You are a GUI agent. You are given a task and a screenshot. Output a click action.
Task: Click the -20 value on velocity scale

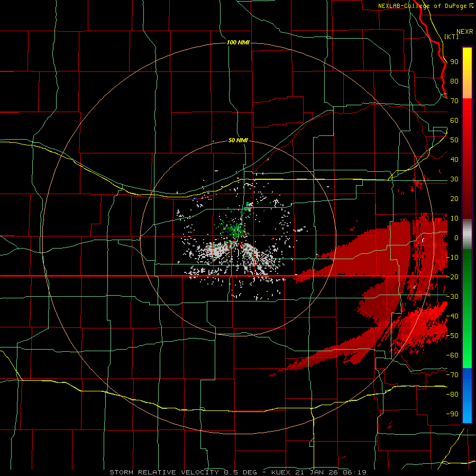452,277
